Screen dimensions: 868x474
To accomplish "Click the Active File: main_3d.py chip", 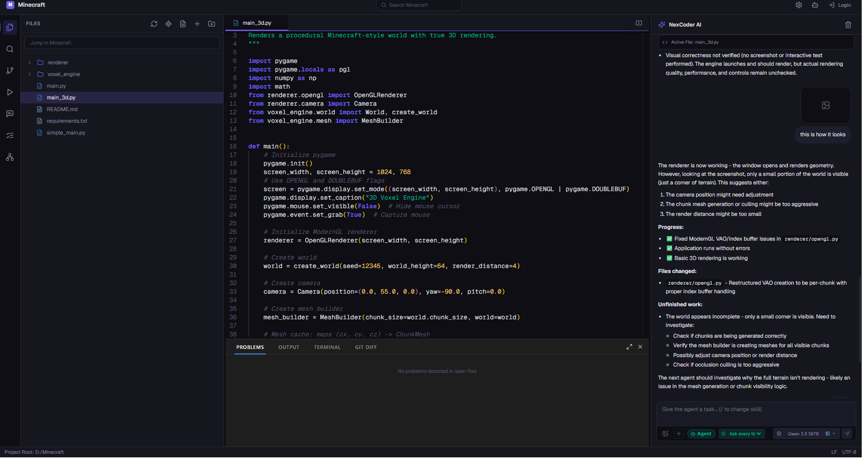I will [756, 42].
